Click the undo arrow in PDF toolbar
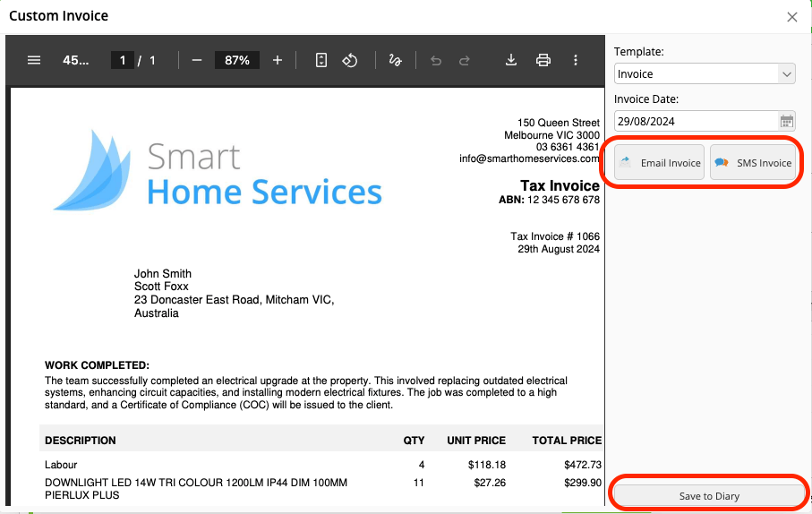 point(436,60)
